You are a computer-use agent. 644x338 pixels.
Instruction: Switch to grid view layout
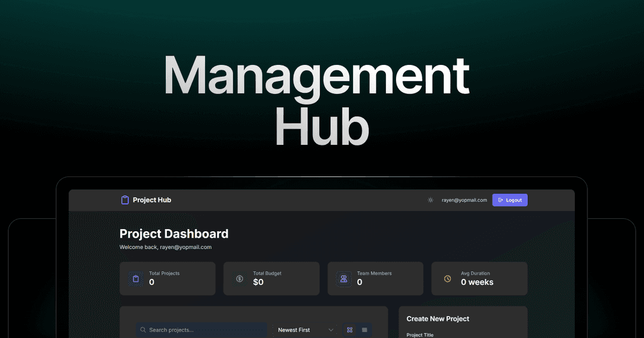pyautogui.click(x=350, y=330)
